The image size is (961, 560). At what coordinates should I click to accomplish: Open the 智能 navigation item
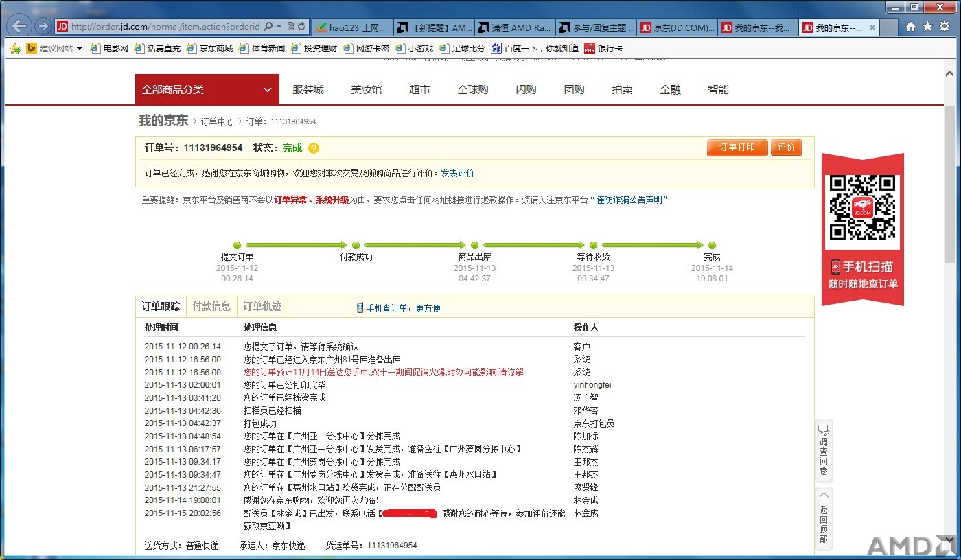click(x=718, y=89)
